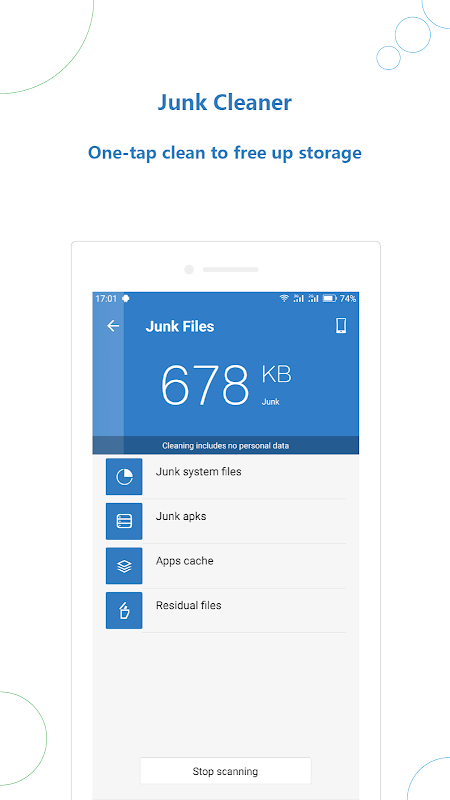Tap the 74% battery percentage
This screenshot has height=800, width=450.
[348, 298]
